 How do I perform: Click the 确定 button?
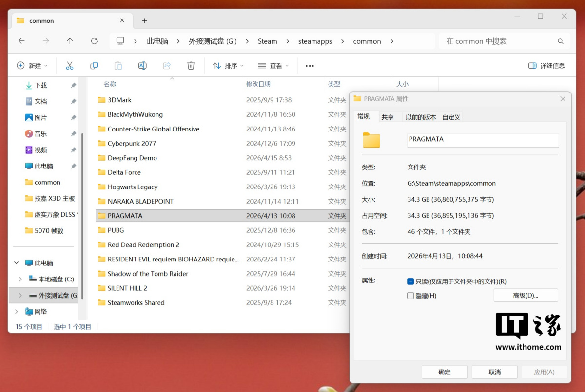click(x=444, y=372)
